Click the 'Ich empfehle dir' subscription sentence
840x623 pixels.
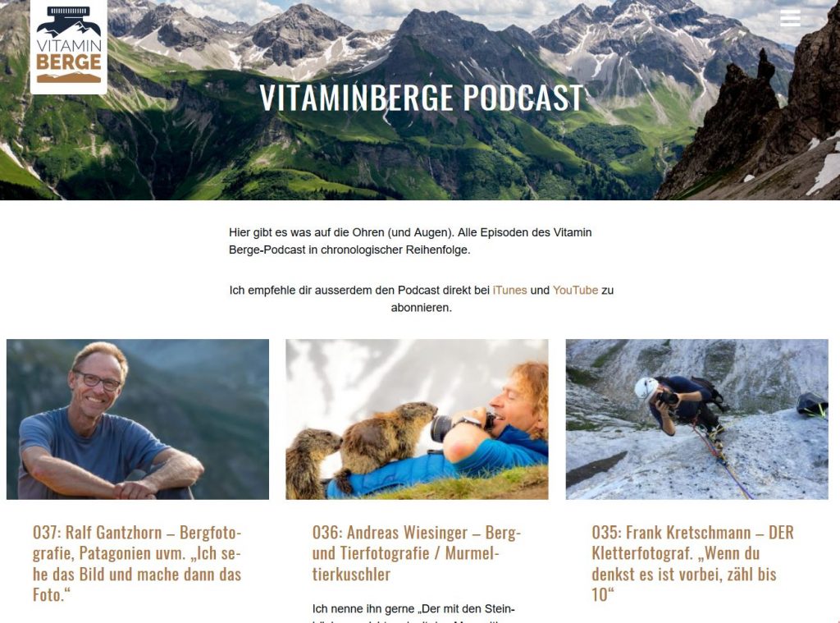[x=421, y=299]
